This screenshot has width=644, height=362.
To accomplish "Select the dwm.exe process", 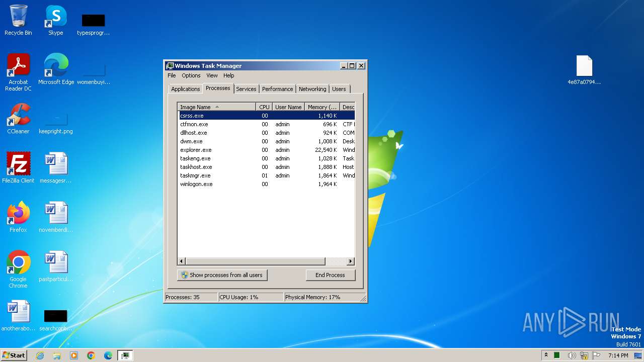I will [266, 141].
